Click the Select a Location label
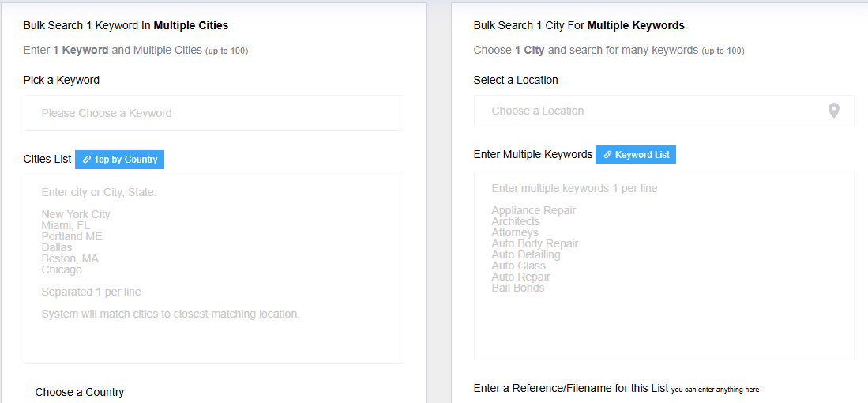Image resolution: width=868 pixels, height=403 pixels. [x=516, y=81]
